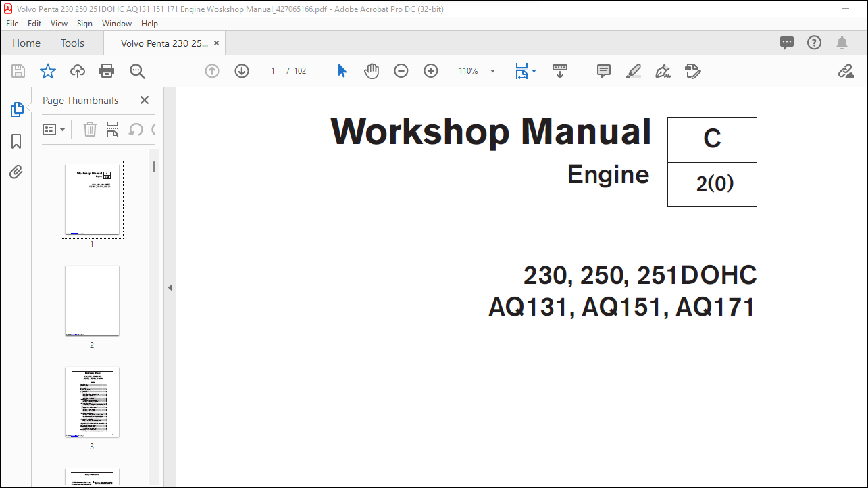The image size is (868, 488).
Task: Open the notifications bell
Action: point(842,43)
